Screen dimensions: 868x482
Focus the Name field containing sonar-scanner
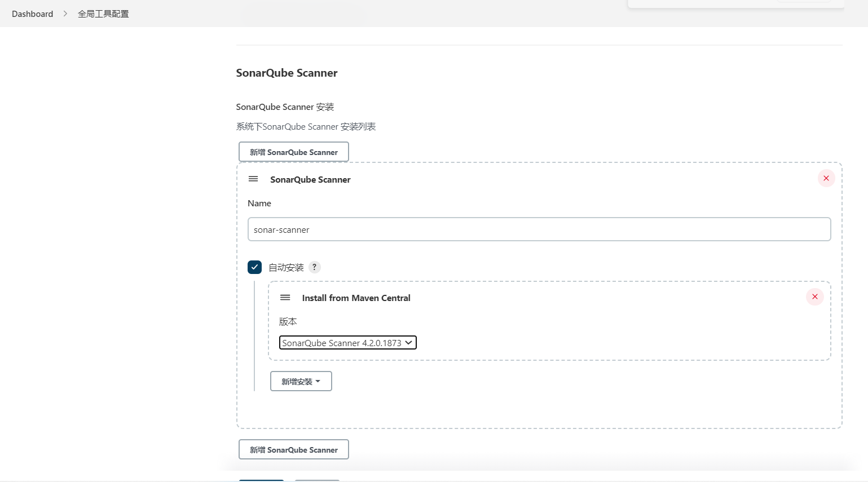[x=539, y=229]
